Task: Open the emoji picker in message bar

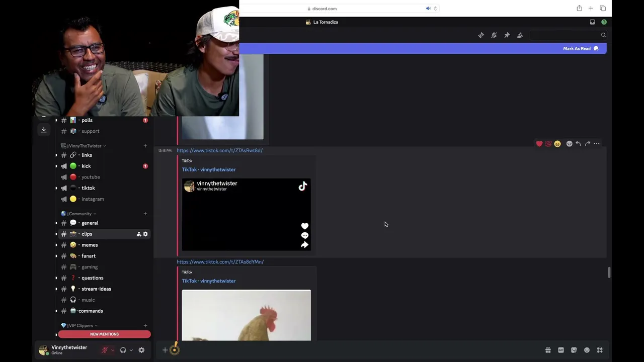Action: pyautogui.click(x=587, y=350)
